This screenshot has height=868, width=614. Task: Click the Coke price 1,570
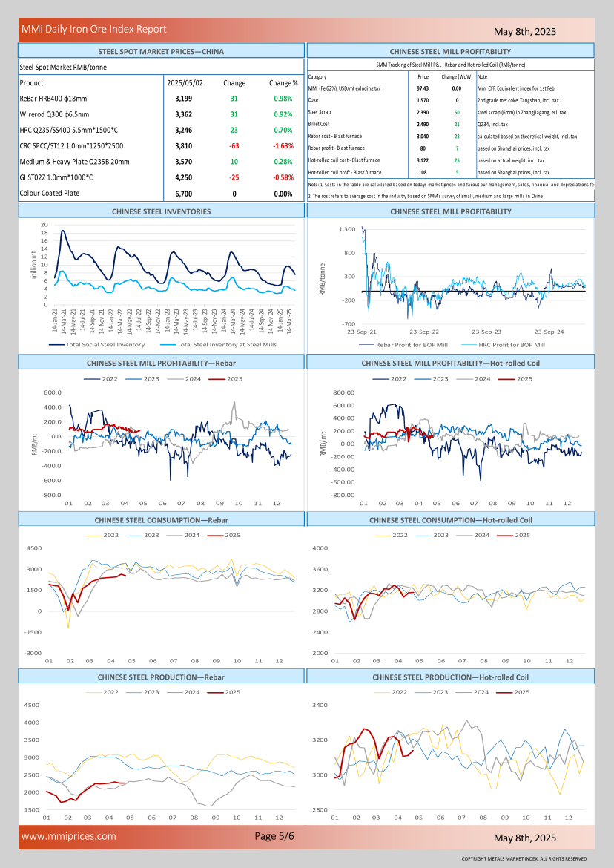pos(423,101)
